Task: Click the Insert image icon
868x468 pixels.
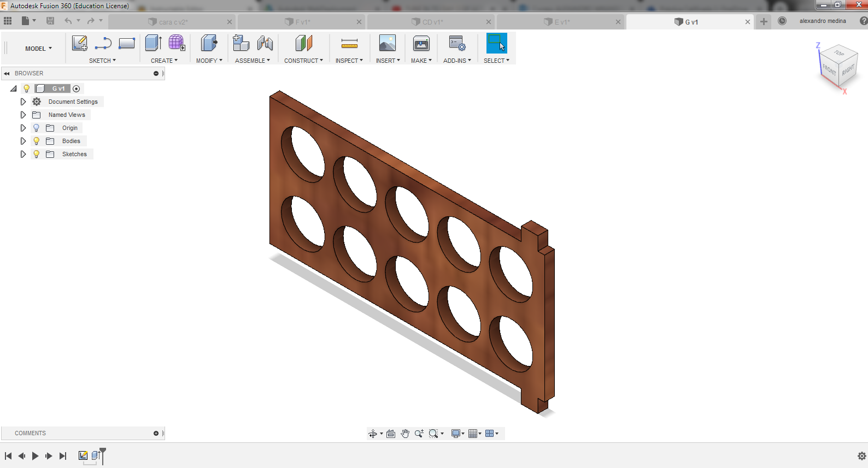Action: click(388, 43)
